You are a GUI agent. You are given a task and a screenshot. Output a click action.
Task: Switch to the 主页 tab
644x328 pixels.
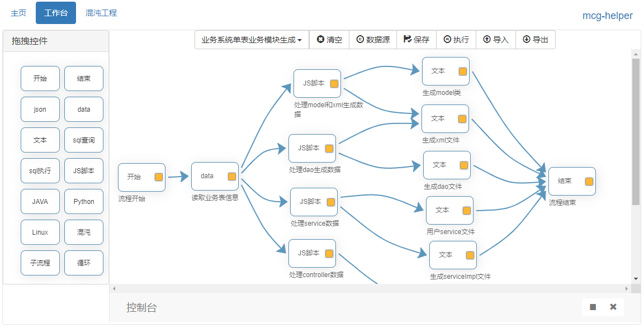pos(18,13)
